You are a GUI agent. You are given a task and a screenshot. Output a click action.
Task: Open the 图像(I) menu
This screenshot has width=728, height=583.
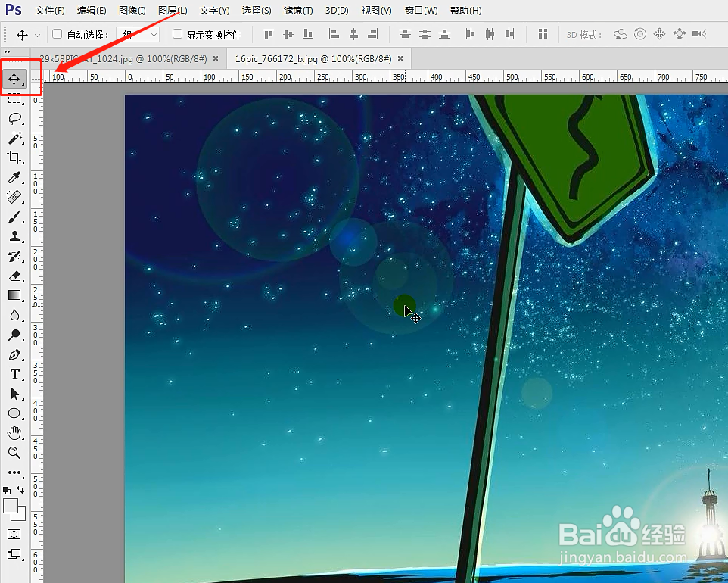tap(132, 10)
